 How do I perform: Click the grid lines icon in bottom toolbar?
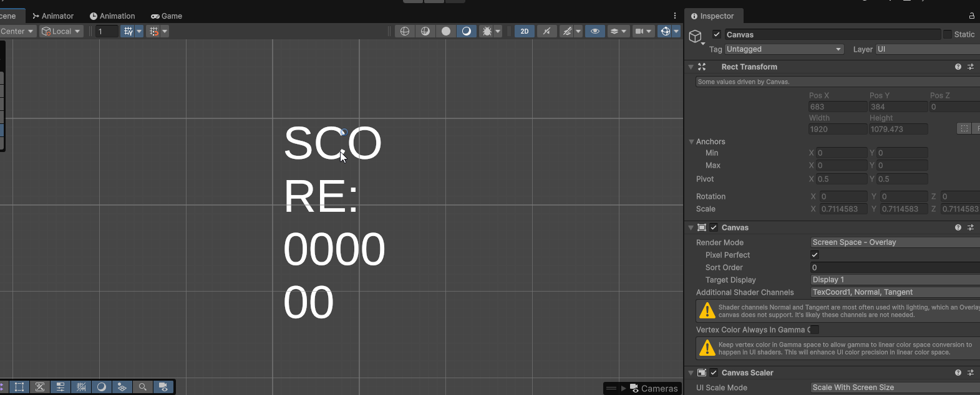point(81,387)
